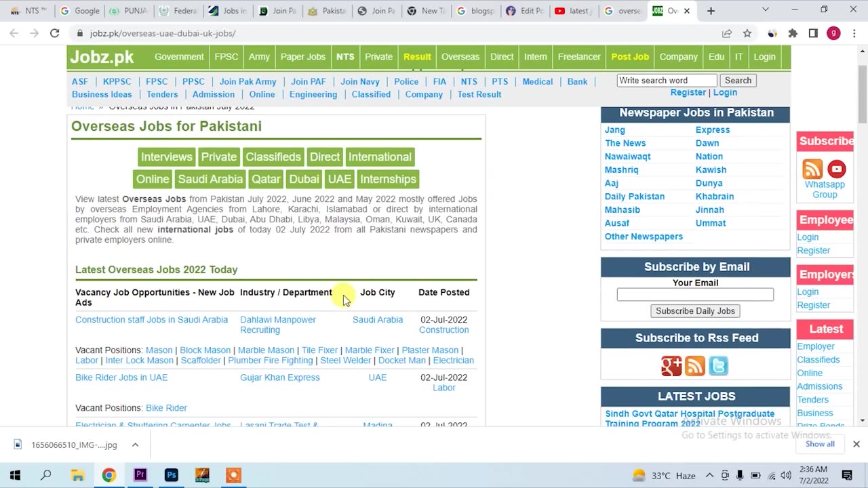
Task: Switch to the Google browser tab
Action: (79, 11)
